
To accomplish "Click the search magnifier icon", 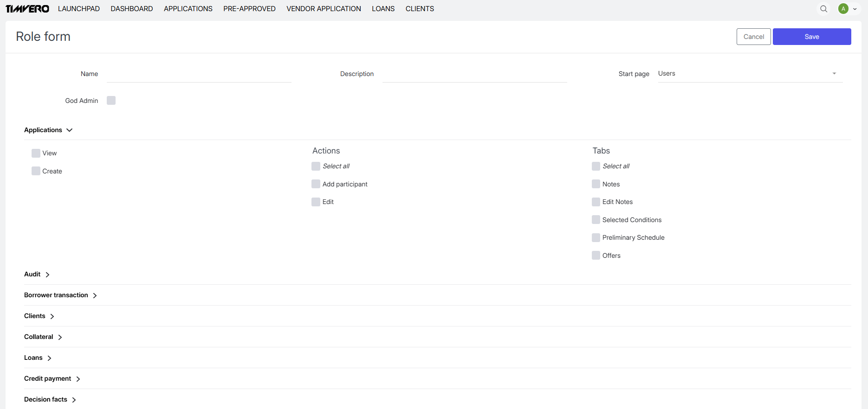I will (823, 9).
